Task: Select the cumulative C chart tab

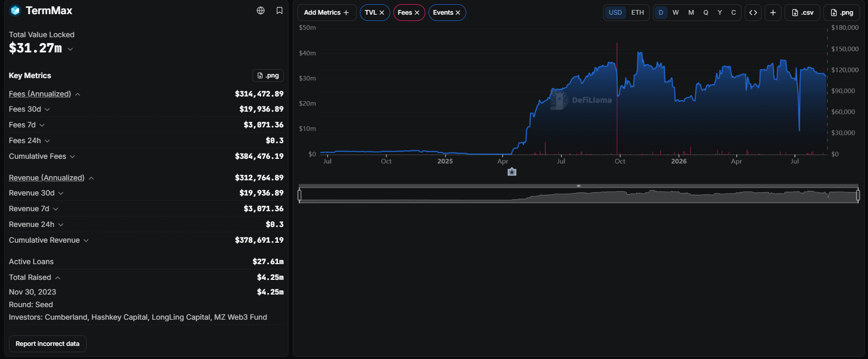Action: tap(734, 13)
